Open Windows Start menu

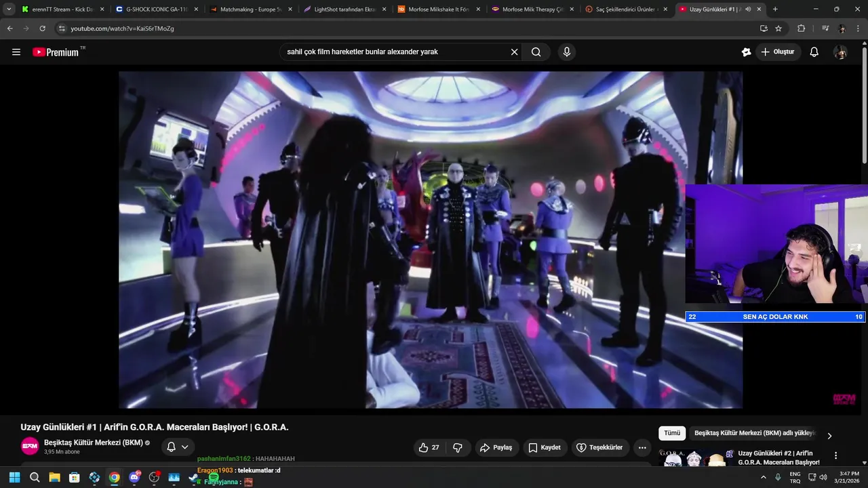click(x=14, y=477)
